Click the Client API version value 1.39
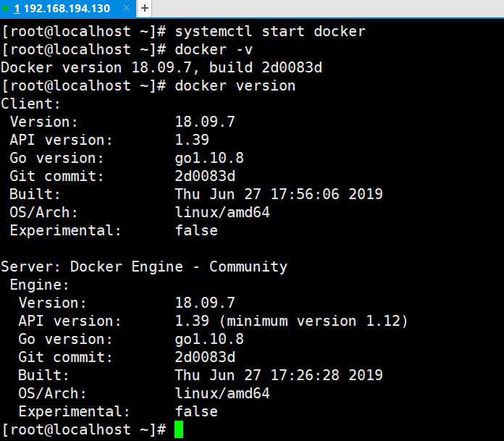Screen dimensions: 504x441 192,140
